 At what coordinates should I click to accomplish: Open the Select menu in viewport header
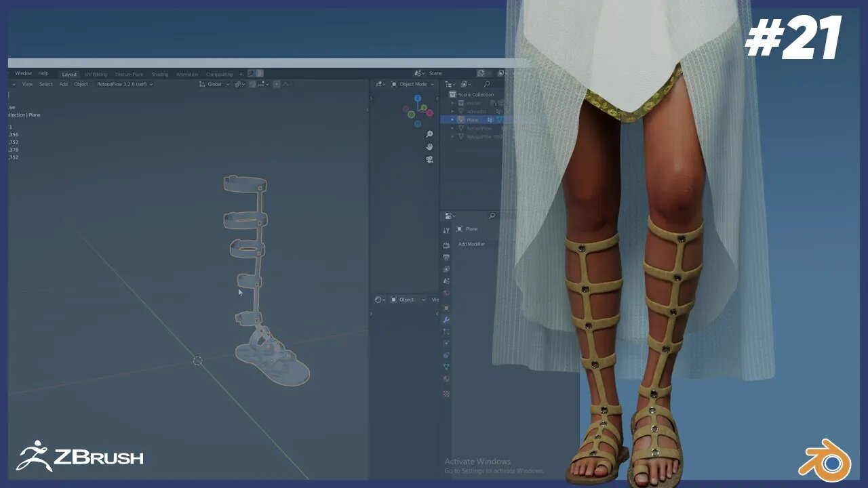[x=45, y=84]
